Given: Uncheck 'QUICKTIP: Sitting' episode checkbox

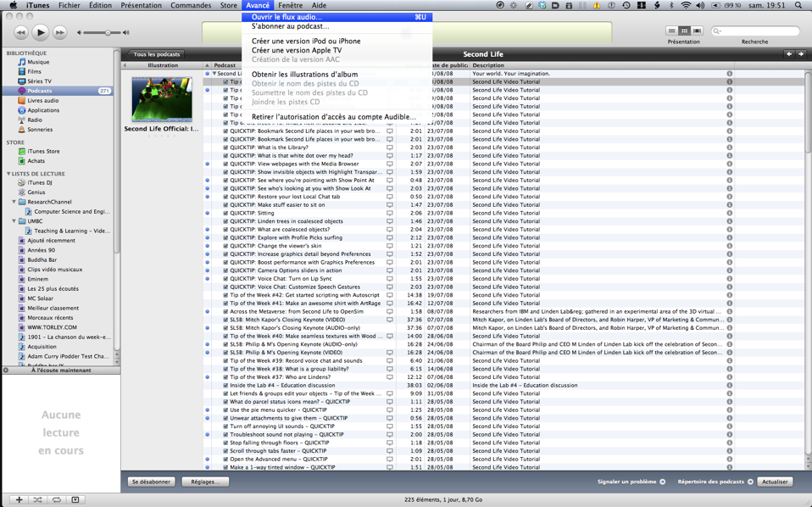Looking at the screenshot, I should click(x=225, y=213).
